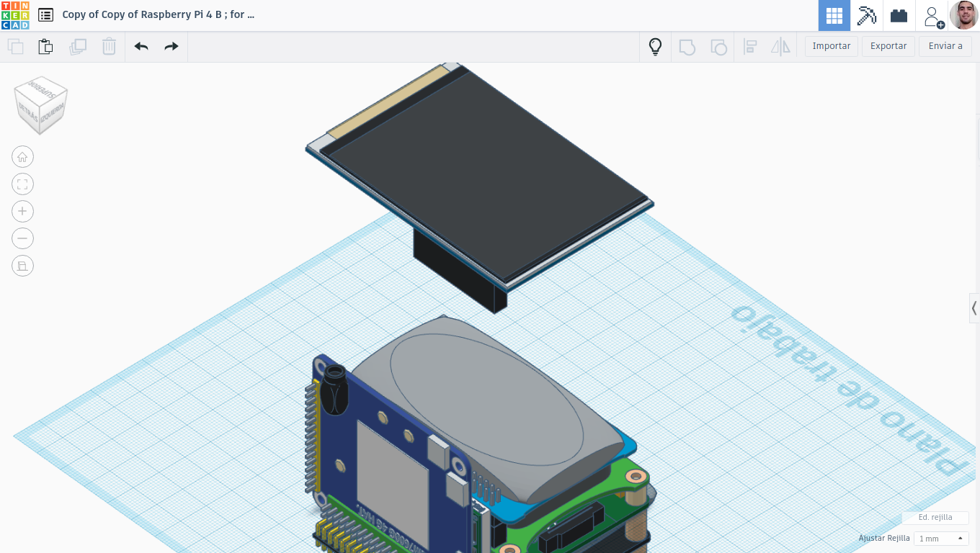Open the Ajustar Rejilla 1 mm dropdown
Screen dimensions: 980x553
(x=940, y=539)
